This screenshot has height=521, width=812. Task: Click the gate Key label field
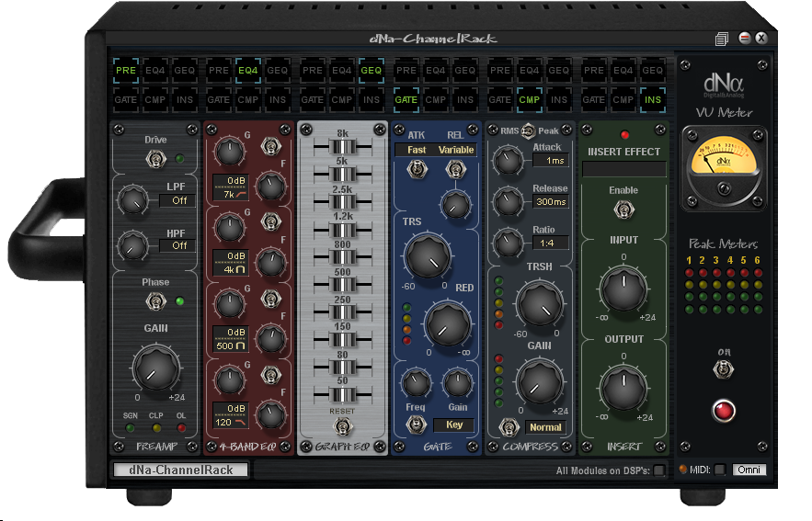point(454,425)
